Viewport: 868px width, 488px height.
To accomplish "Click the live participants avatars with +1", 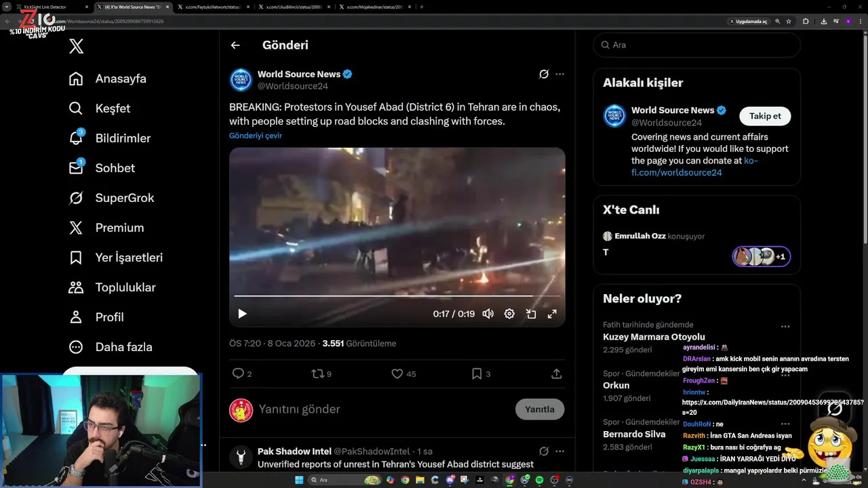I will [761, 257].
